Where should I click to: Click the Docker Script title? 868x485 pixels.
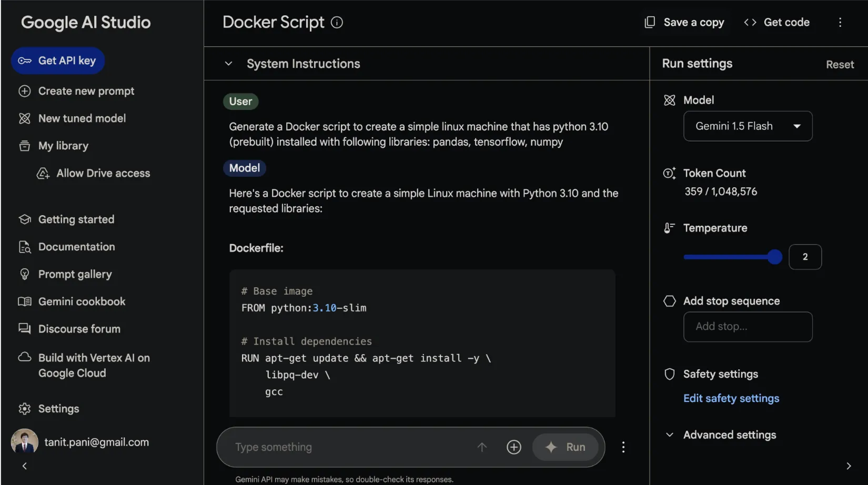(274, 22)
